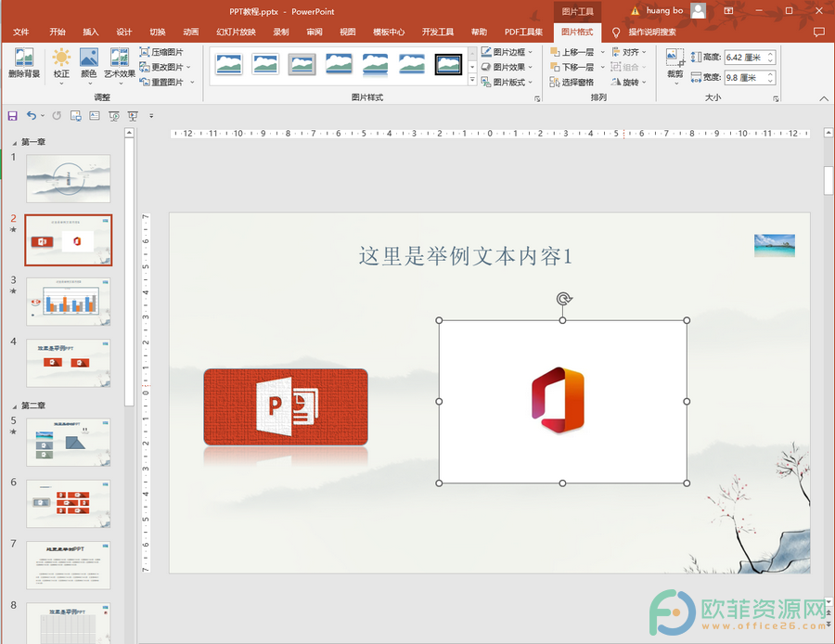
Task: Open Picture Effects (图片效果) menu
Action: pyautogui.click(x=507, y=67)
